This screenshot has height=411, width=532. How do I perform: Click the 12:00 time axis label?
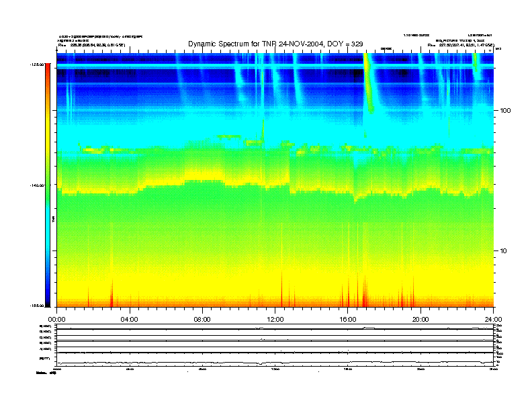(275, 320)
